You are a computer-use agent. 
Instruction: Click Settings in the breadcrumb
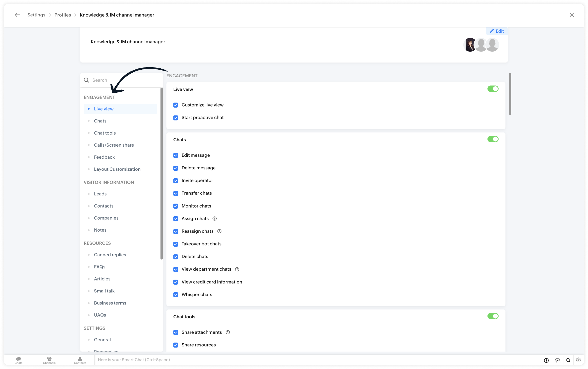36,15
